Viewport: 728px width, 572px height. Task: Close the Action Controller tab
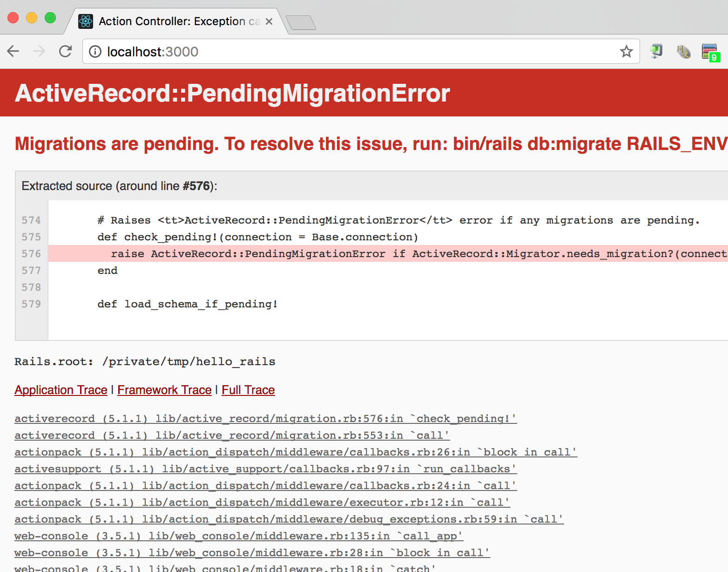coord(269,21)
